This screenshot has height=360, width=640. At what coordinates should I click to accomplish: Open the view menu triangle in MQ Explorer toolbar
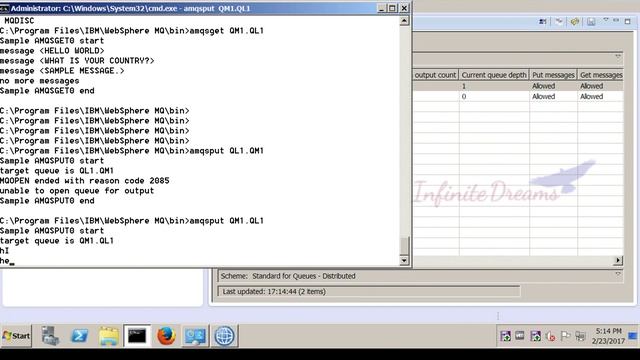[606, 20]
